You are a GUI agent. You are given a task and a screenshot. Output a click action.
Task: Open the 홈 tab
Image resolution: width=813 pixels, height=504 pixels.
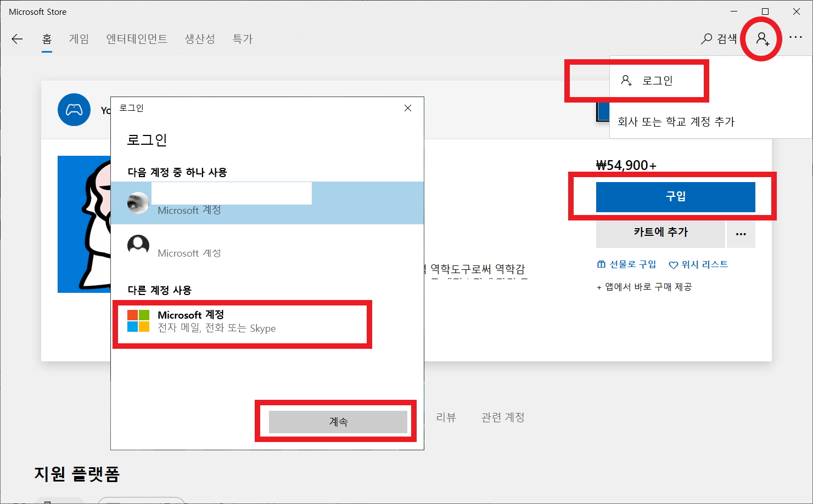click(47, 39)
